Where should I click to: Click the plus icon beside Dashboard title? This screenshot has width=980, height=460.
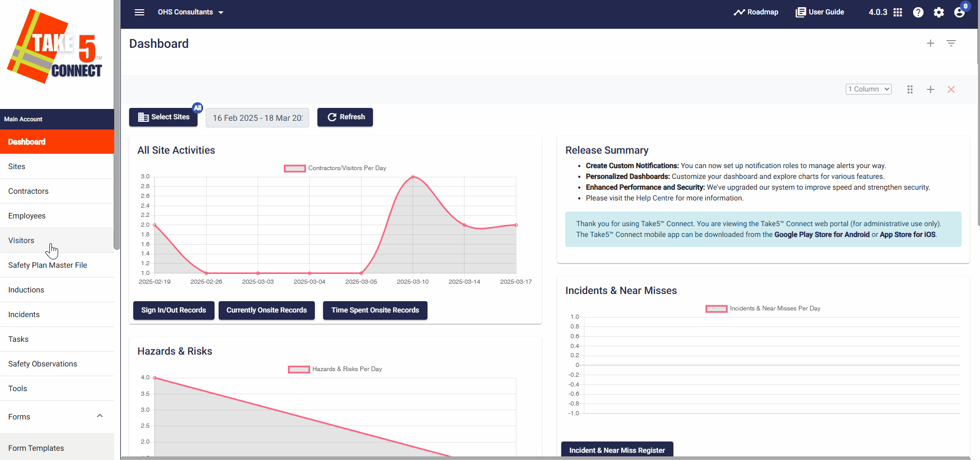(931, 44)
